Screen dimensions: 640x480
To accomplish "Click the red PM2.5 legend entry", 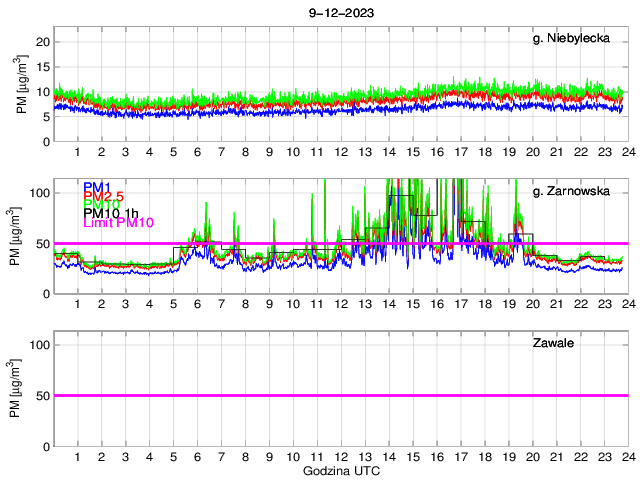I will pos(104,196).
